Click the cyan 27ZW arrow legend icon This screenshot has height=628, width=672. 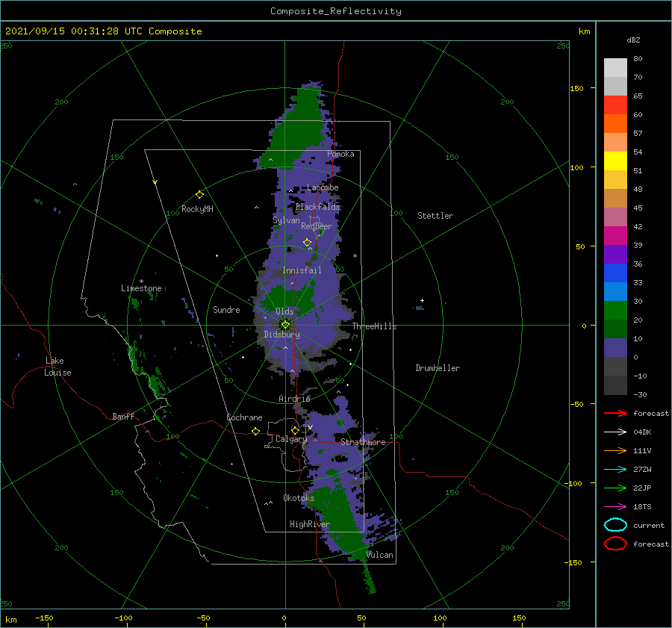click(615, 469)
